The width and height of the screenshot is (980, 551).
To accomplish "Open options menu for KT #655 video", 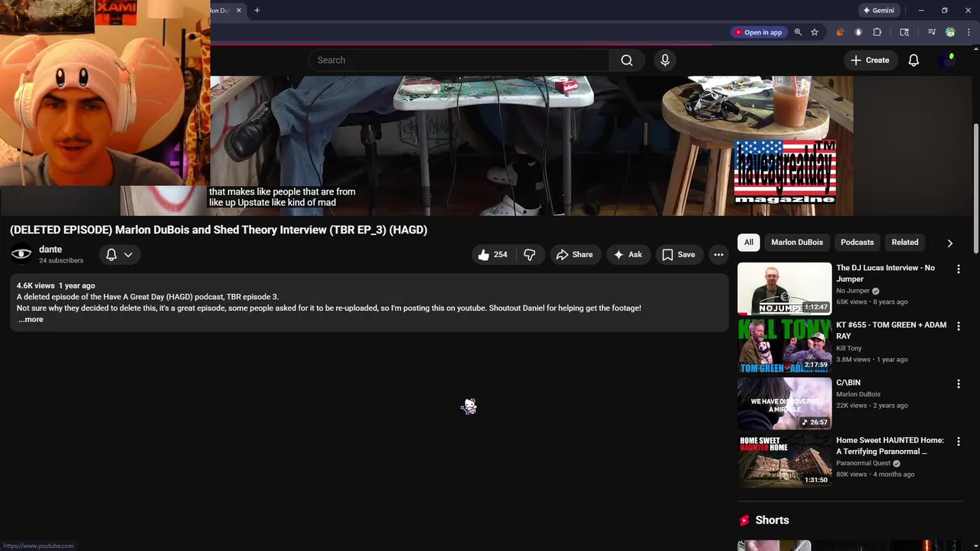I will coord(958,327).
